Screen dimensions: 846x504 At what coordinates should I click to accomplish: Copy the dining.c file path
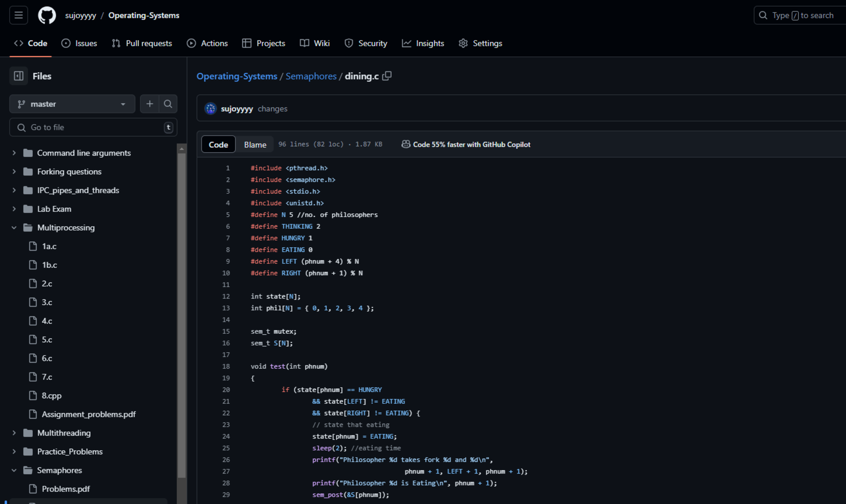point(387,76)
